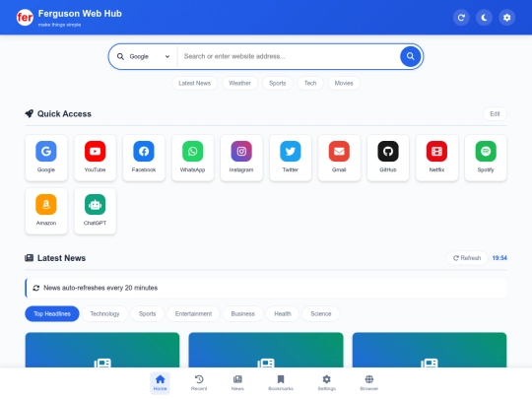Click the Tech quick search chip
Viewport: 532px width, 399px height.
click(310, 83)
